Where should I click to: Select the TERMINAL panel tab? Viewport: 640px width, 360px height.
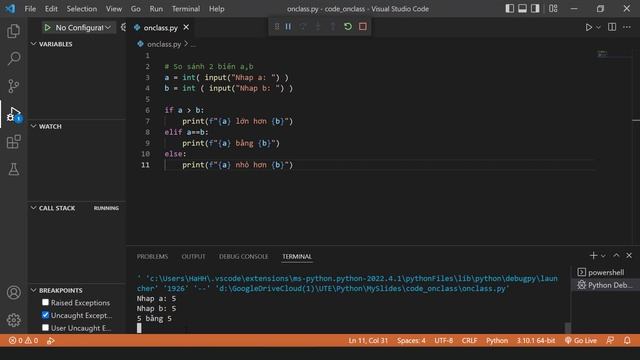297,256
